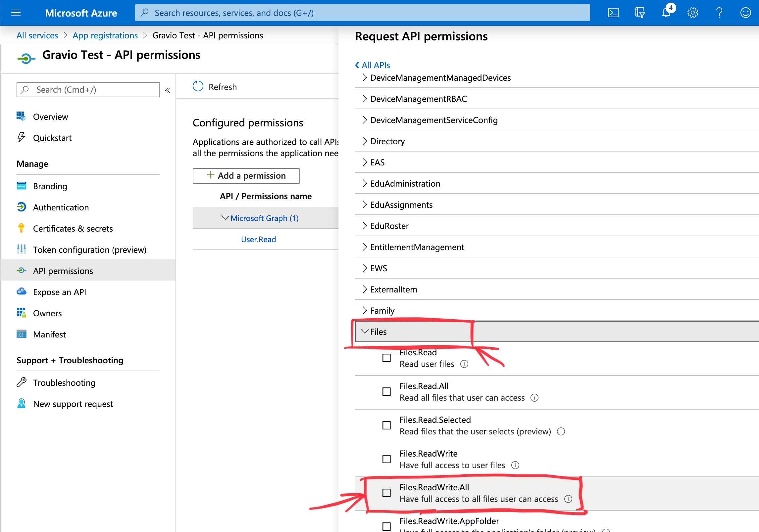Viewport: 759px width, 532px height.
Task: Check the Files.Read.Selected checkbox
Action: point(386,425)
